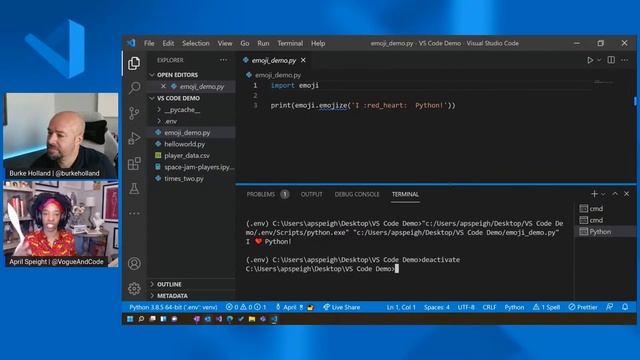Open the Run menu
640x360 pixels.
[x=263, y=43]
